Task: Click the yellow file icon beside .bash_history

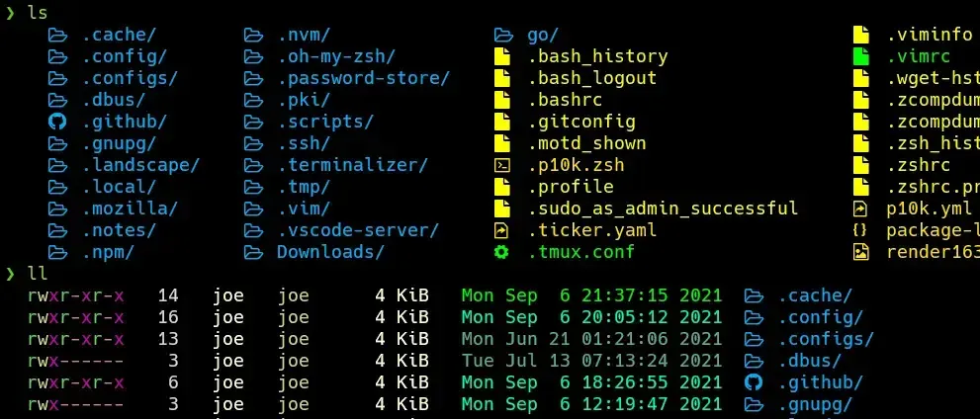Action: point(501,56)
